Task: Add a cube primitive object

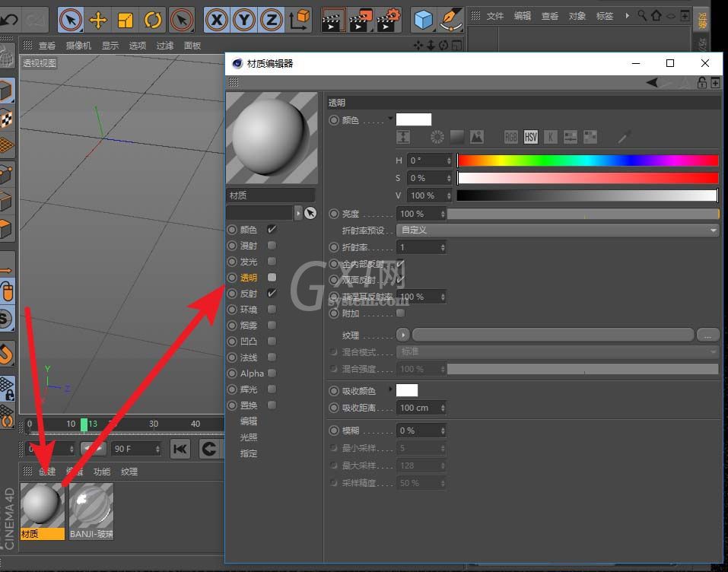Action: coord(423,20)
